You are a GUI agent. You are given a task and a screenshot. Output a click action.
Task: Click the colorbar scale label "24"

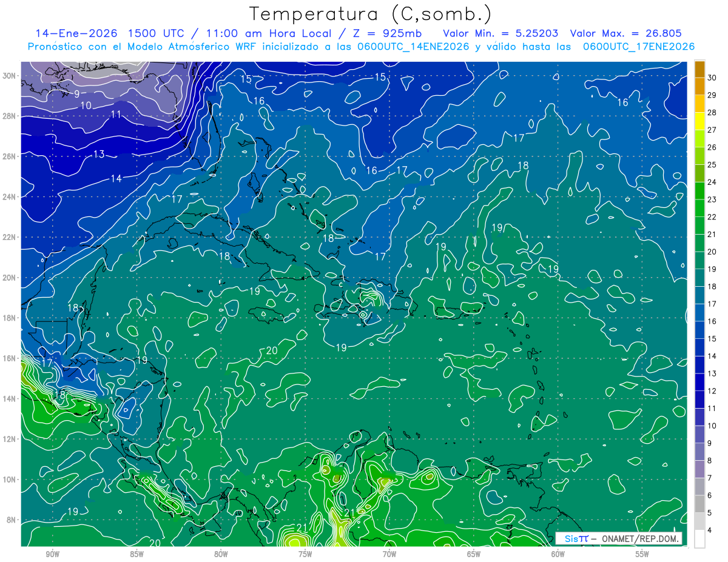[712, 182]
